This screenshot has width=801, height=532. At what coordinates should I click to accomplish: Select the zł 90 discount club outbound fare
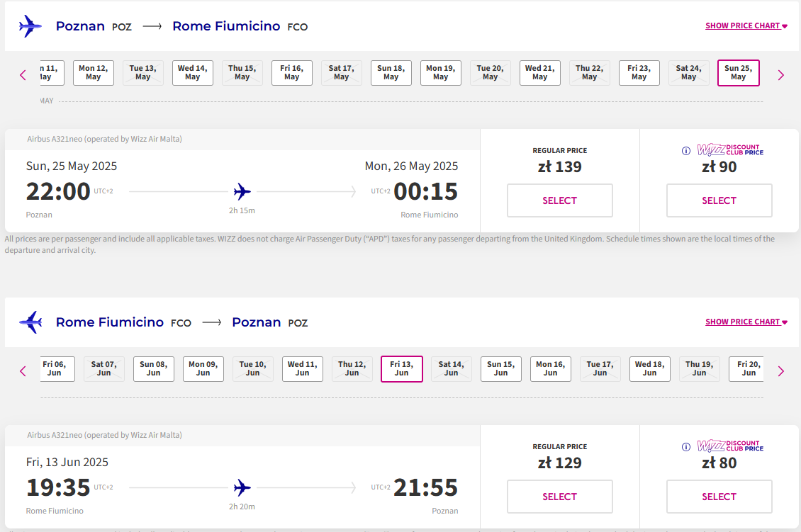[x=719, y=200]
